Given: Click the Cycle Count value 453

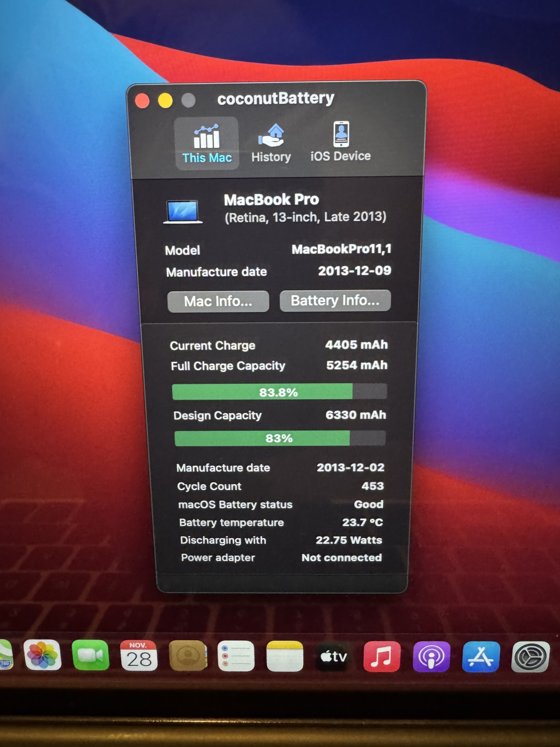Looking at the screenshot, I should (373, 486).
